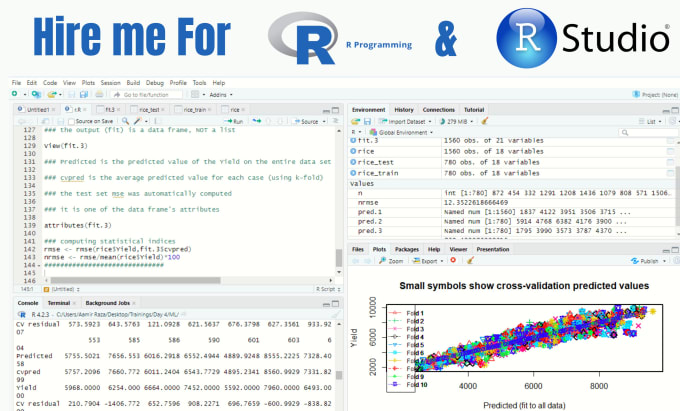
Task: Open the Viewer tab
Action: (458, 249)
